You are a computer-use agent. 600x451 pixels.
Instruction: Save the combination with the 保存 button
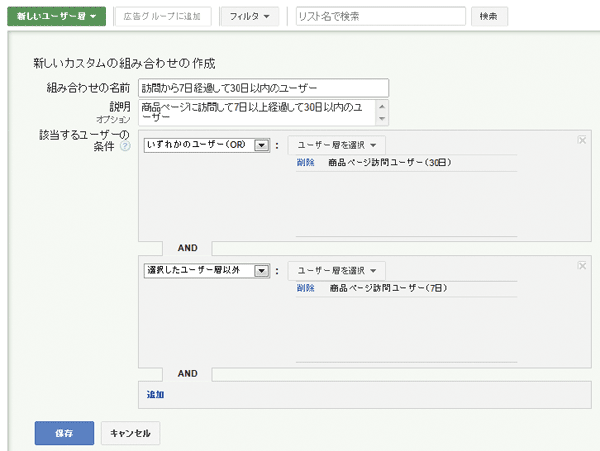64,433
